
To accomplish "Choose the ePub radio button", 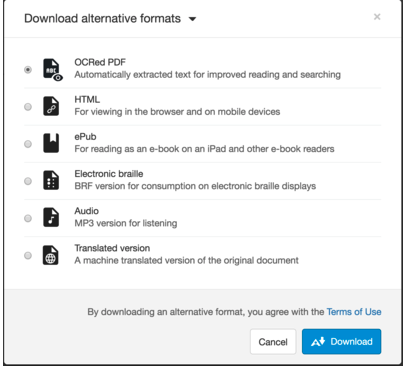I will (28, 144).
